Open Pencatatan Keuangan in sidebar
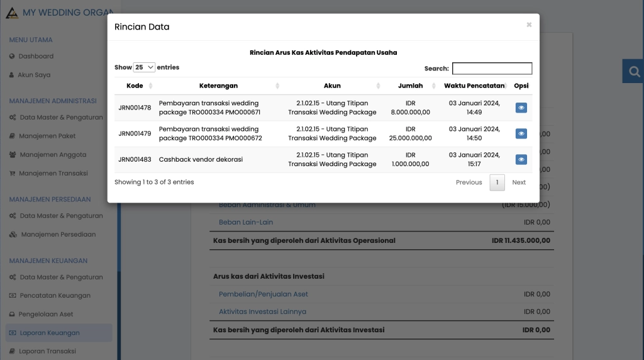Viewport: 644px width, 360px height. (x=55, y=296)
